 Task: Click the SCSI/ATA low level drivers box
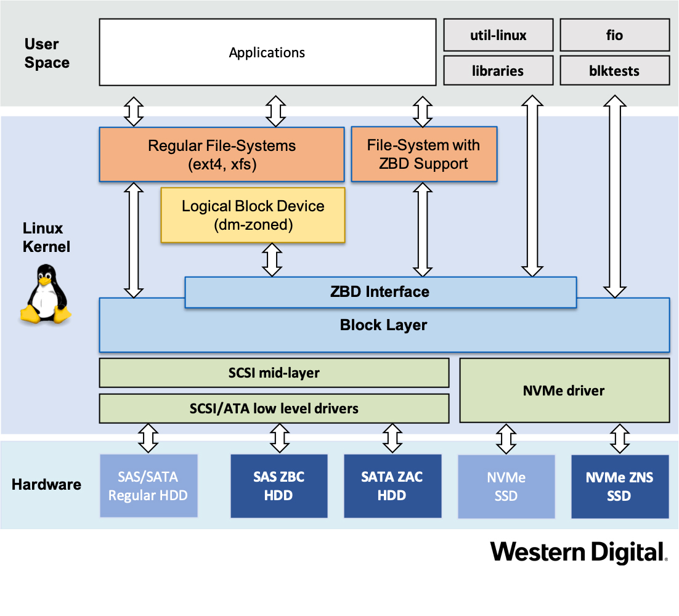(x=274, y=408)
